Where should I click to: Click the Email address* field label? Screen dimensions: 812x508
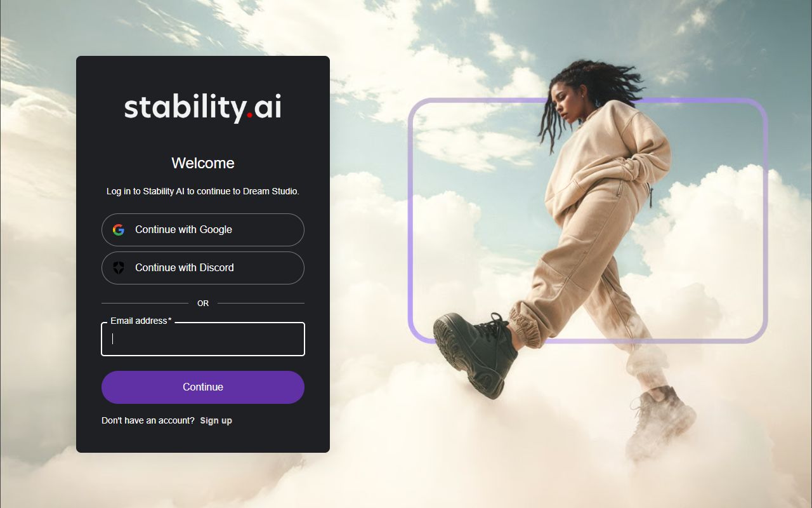pyautogui.click(x=141, y=321)
